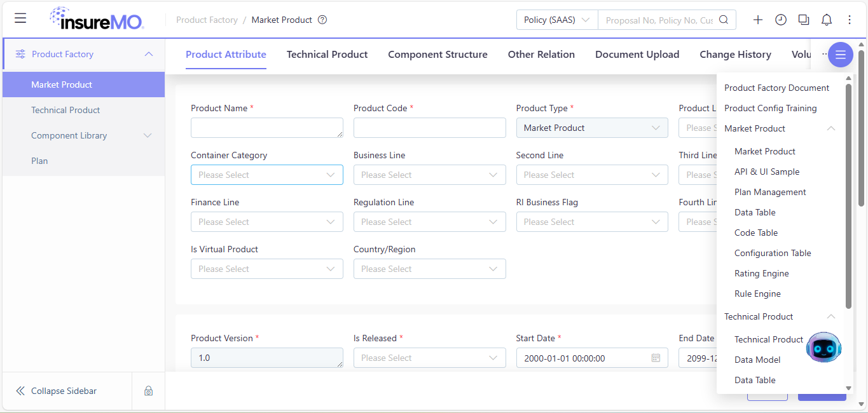Open the Second Line dropdown
This screenshot has height=413, width=868.
click(x=592, y=175)
